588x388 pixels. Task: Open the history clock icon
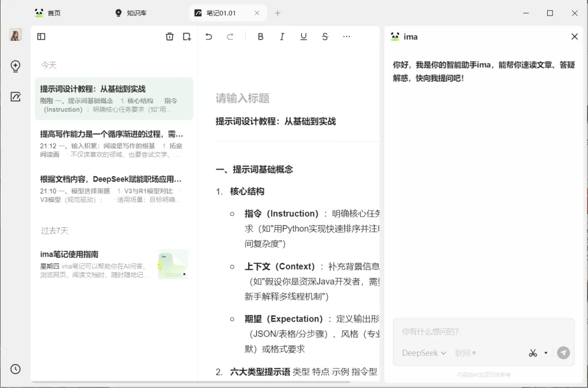pos(15,369)
